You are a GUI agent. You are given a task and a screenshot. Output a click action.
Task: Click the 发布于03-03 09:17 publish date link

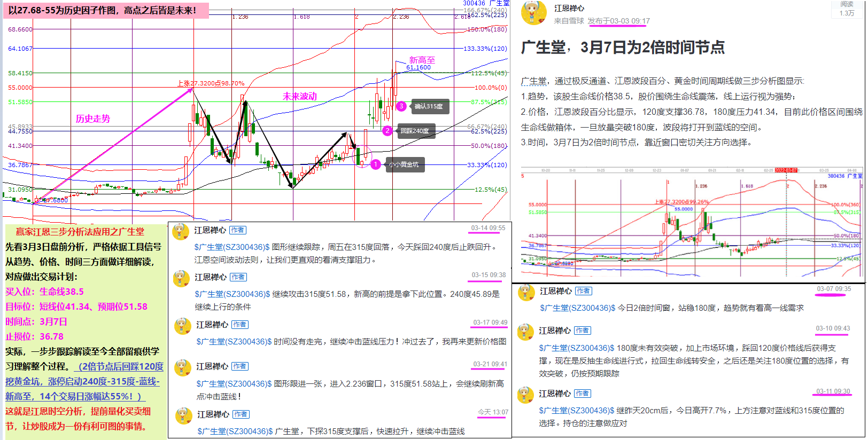point(619,21)
